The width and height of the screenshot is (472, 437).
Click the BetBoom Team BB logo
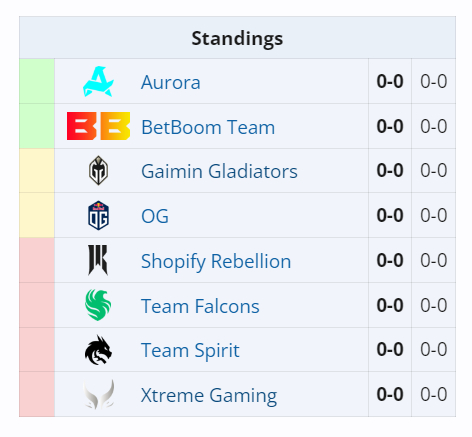click(x=98, y=126)
